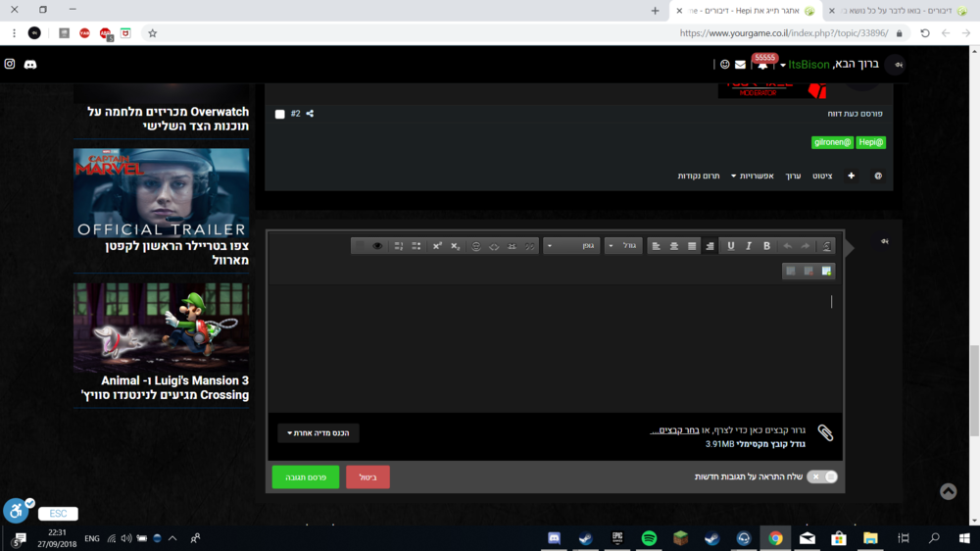This screenshot has height=551, width=980.
Task: Open Spotify from the Windows taskbar
Action: pos(649,538)
